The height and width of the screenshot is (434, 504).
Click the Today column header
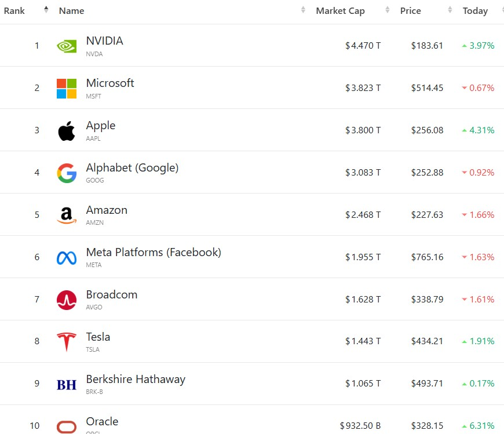coord(475,11)
